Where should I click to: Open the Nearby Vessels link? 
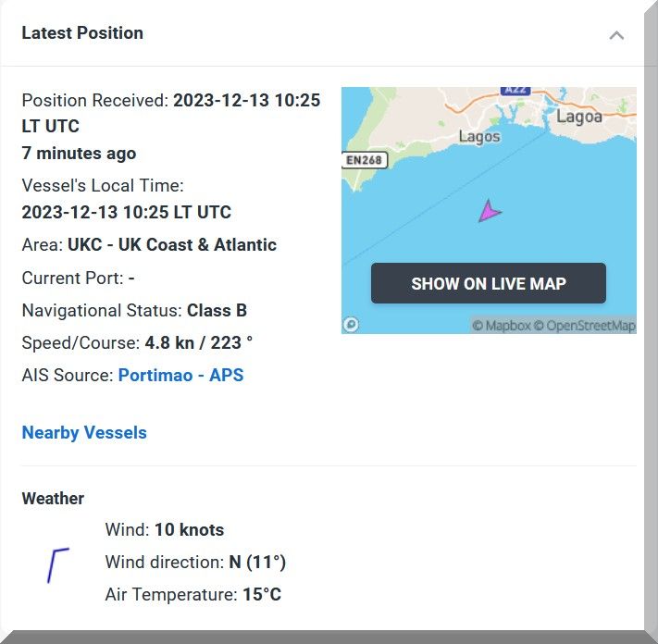(x=84, y=433)
